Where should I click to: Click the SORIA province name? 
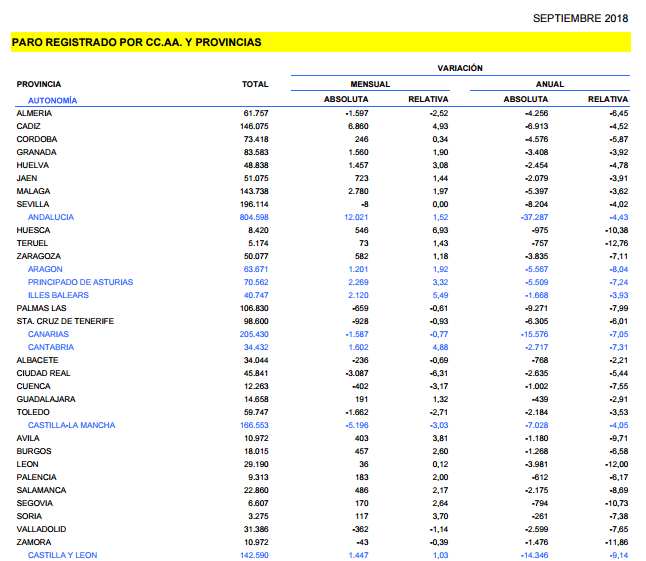(29, 516)
